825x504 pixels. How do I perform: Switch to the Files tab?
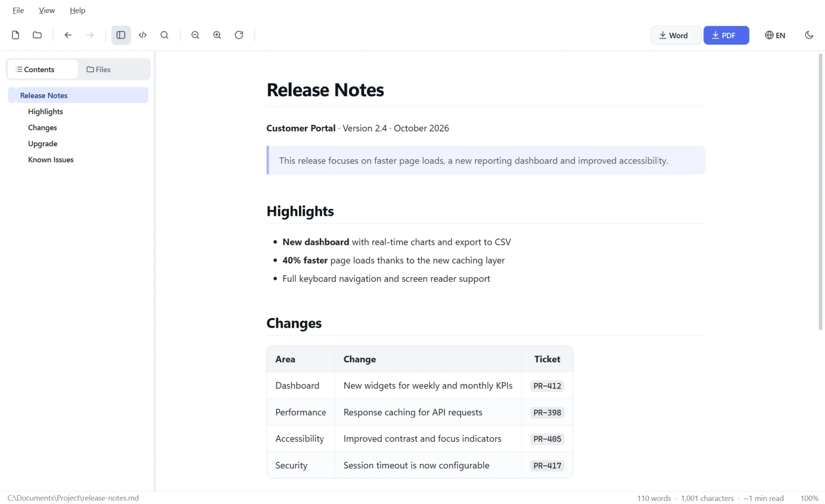[113, 70]
